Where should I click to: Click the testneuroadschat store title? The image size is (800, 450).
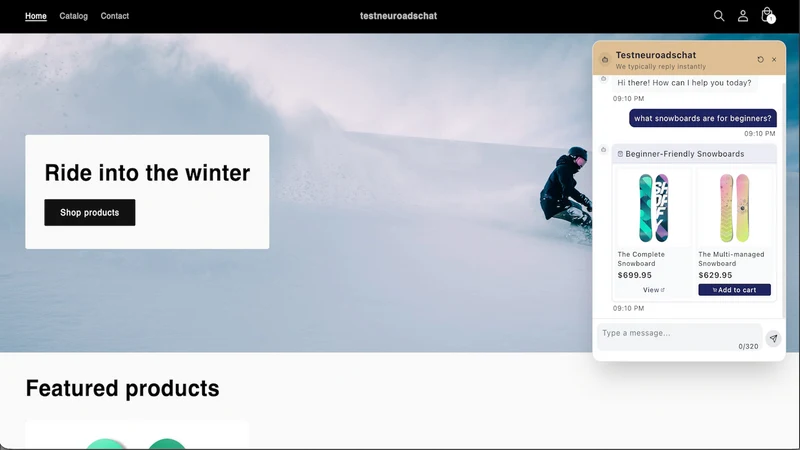click(398, 16)
